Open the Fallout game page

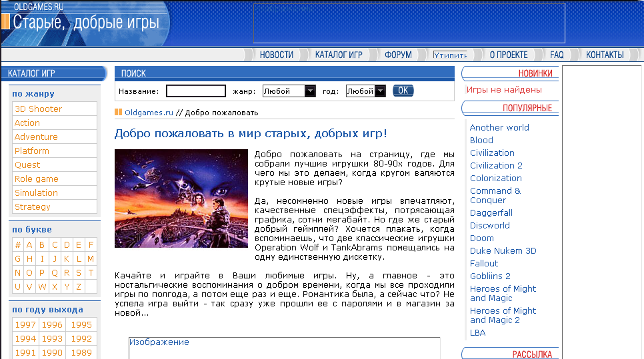point(484,263)
